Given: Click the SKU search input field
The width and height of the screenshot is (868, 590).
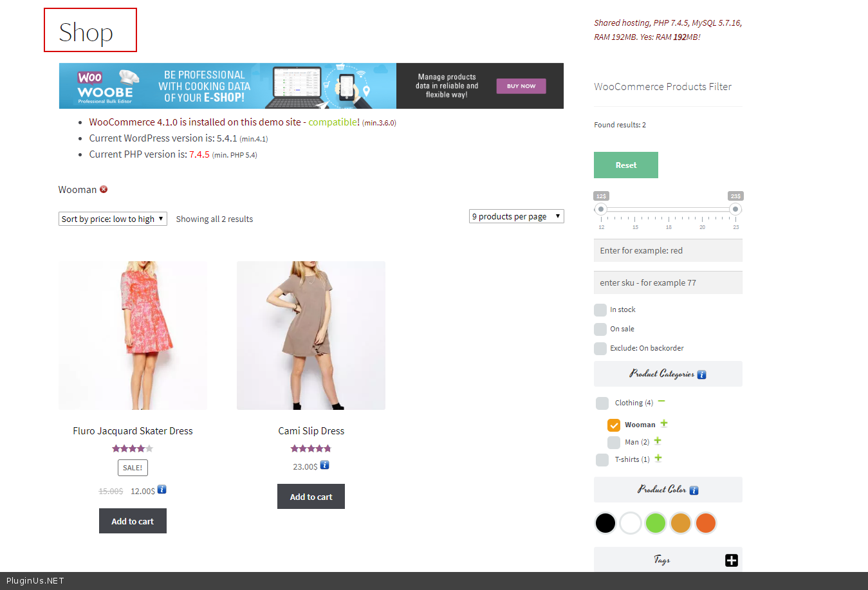Looking at the screenshot, I should [x=667, y=282].
